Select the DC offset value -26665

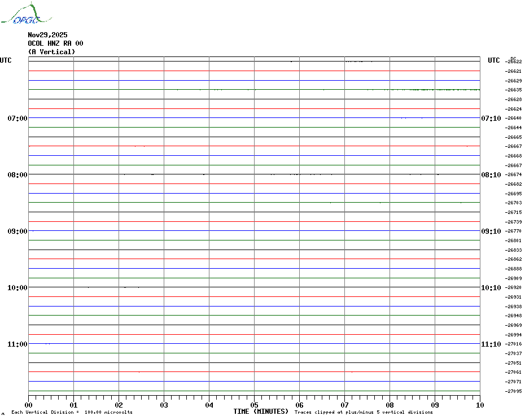(513, 137)
